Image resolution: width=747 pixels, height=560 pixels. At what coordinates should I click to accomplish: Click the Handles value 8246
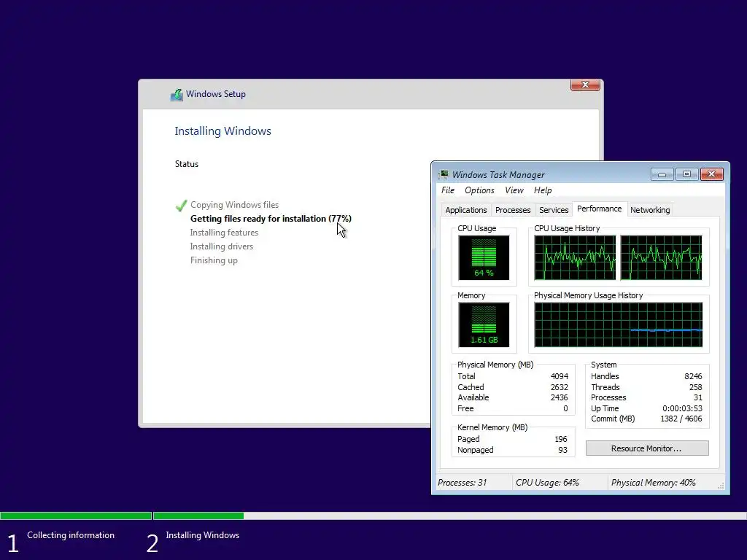tap(693, 376)
